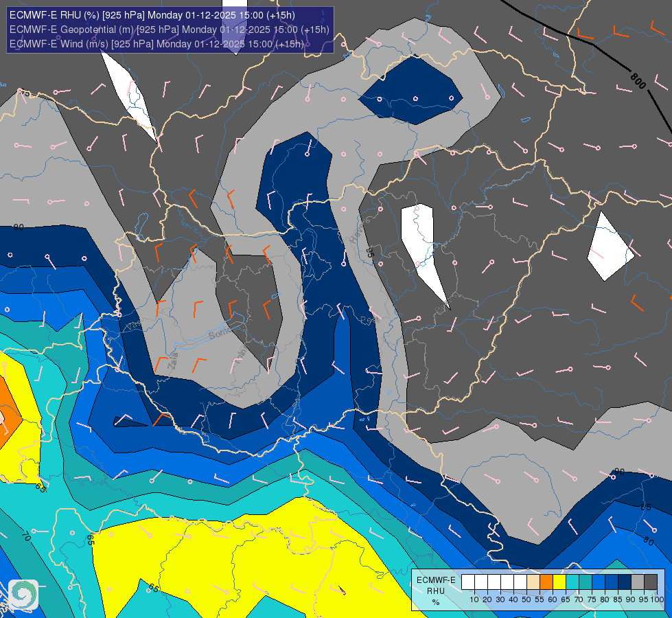Click the Pest county label on map
The image size is (672, 618).
pos(370,321)
